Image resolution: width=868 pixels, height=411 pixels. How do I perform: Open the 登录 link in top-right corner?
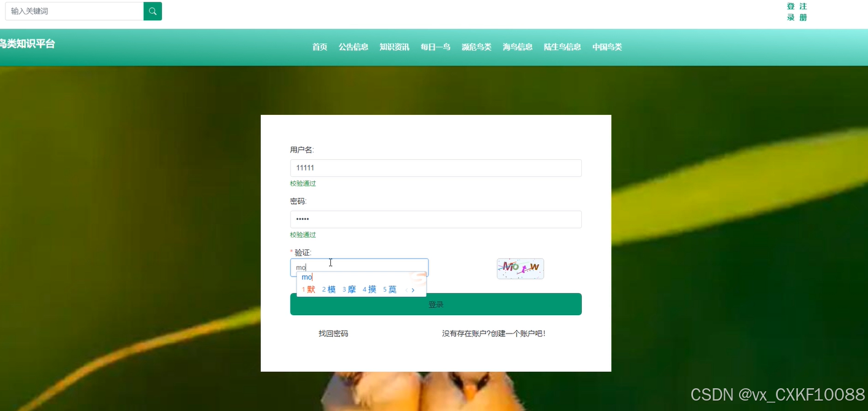791,12
